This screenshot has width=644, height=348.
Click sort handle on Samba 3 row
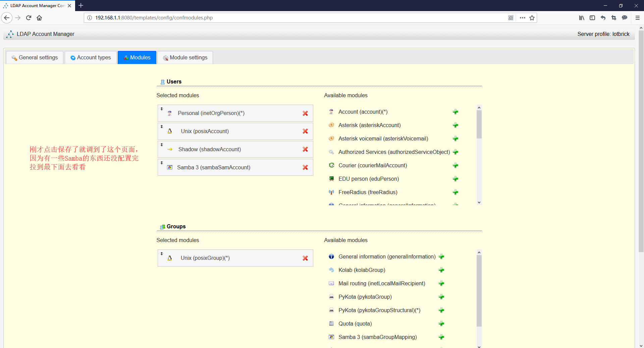(162, 163)
